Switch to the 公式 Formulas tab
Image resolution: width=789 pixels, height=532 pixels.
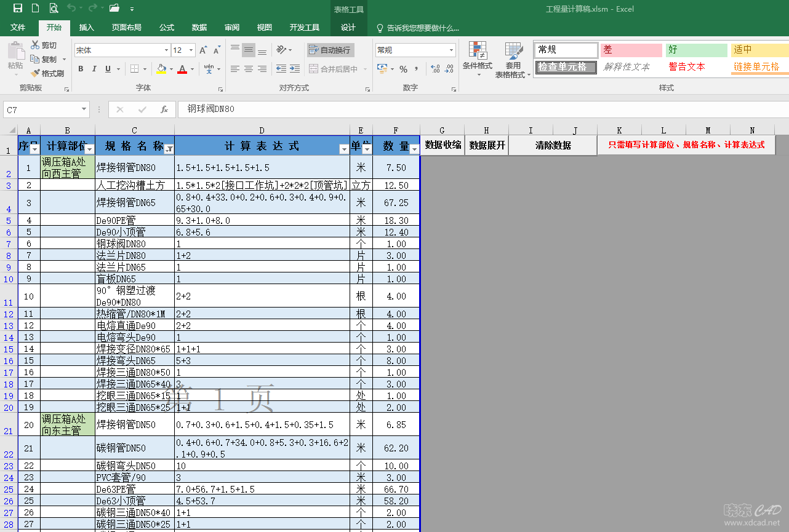[167, 28]
